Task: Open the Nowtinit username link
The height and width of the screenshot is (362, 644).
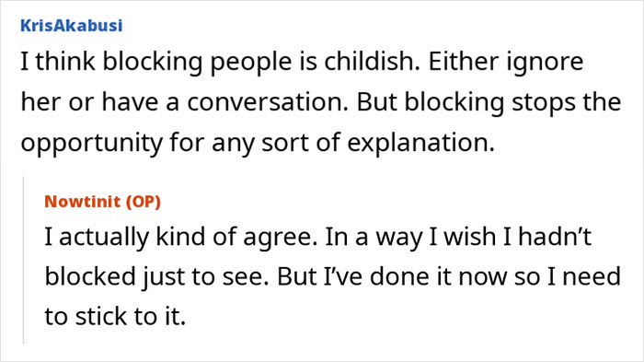Action: [x=83, y=202]
